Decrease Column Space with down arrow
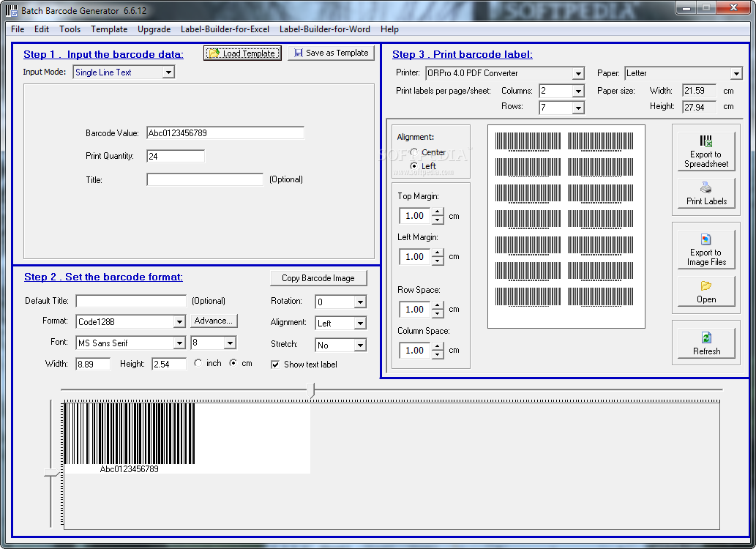Viewport: 756px width, 549px height. [x=438, y=354]
